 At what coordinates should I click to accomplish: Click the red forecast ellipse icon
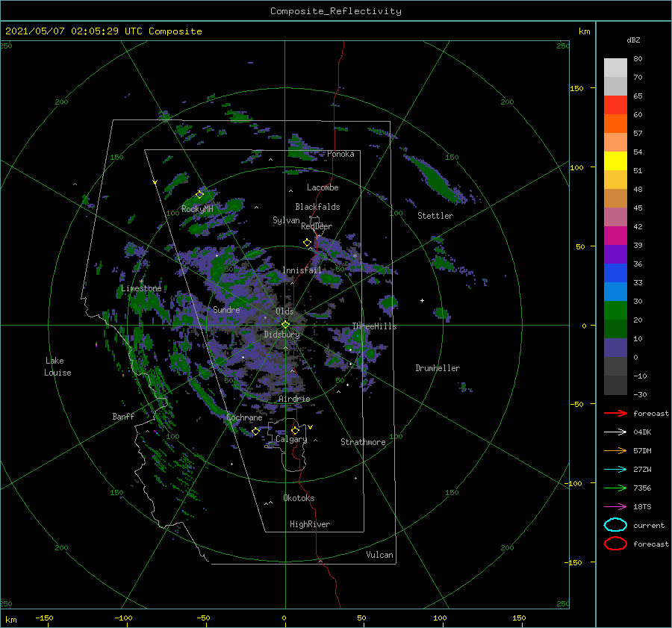click(x=615, y=544)
